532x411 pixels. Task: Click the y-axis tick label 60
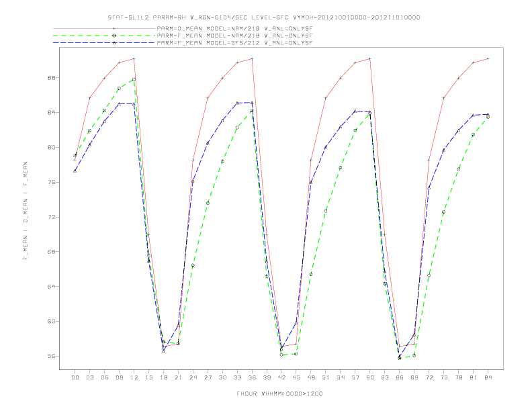[x=51, y=321]
